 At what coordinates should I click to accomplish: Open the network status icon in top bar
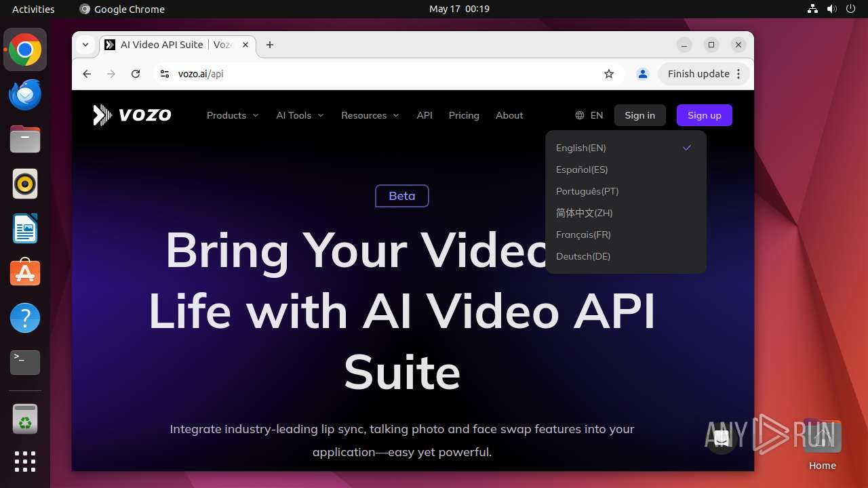point(813,9)
